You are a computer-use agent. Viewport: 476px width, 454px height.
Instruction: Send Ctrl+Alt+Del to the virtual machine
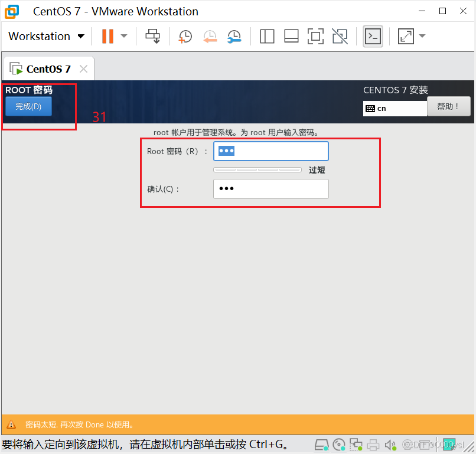(x=153, y=36)
